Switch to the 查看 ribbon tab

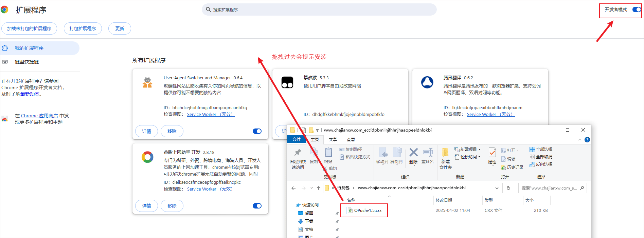(351, 139)
